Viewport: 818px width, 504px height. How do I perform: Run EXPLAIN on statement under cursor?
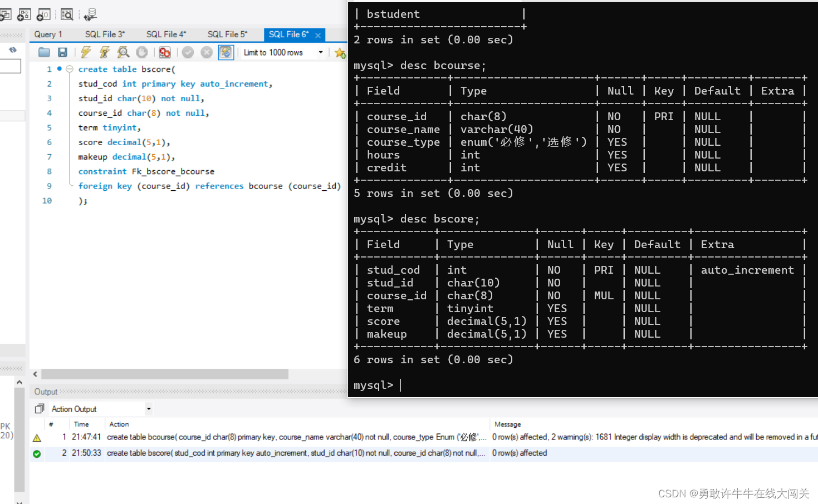point(123,52)
